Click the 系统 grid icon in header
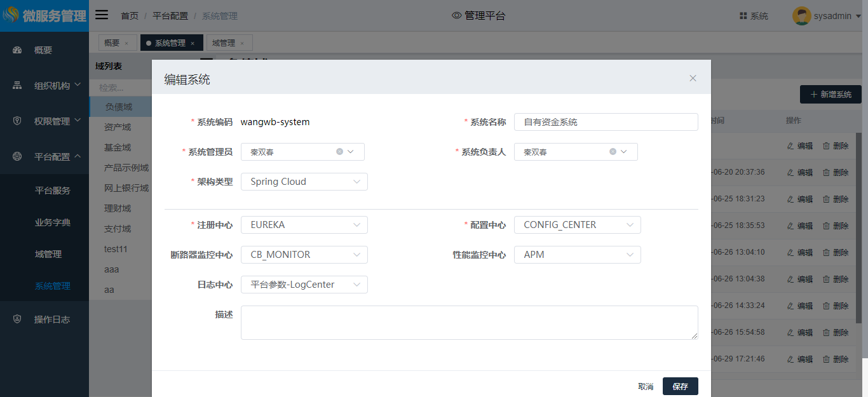 pos(743,16)
